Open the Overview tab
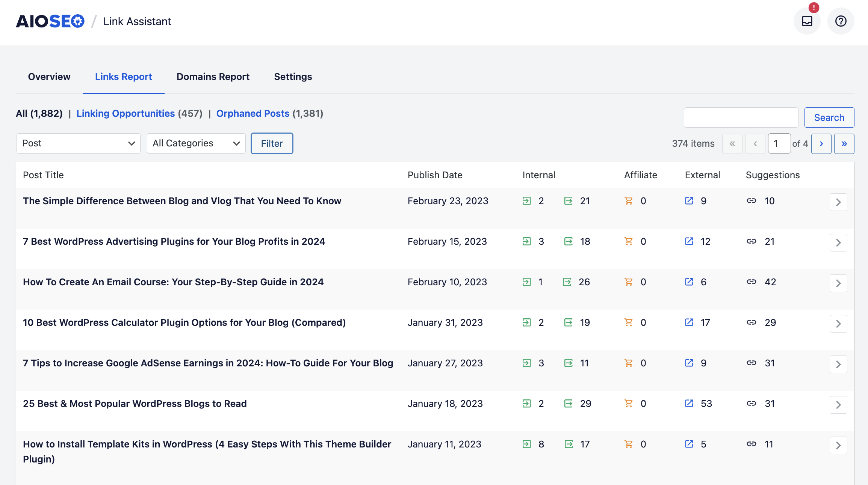Viewport: 868px width, 485px height. (49, 77)
